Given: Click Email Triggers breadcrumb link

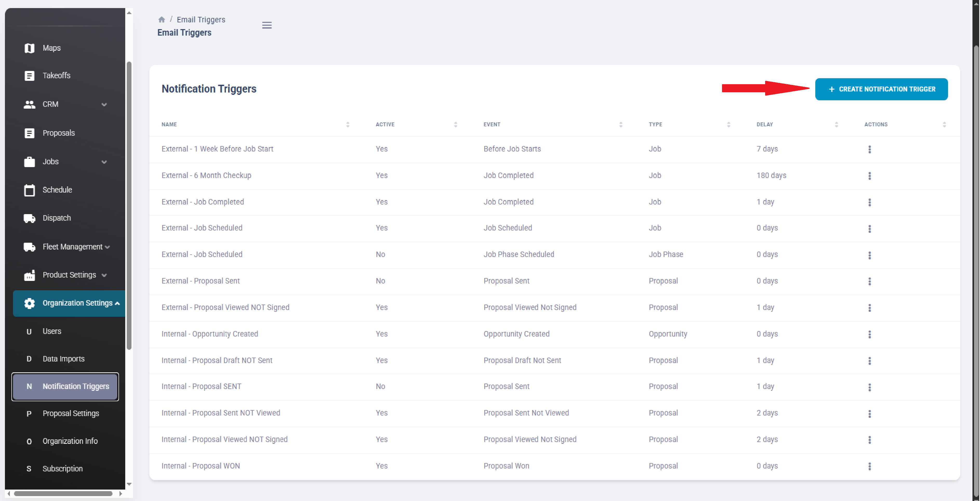Looking at the screenshot, I should (201, 20).
